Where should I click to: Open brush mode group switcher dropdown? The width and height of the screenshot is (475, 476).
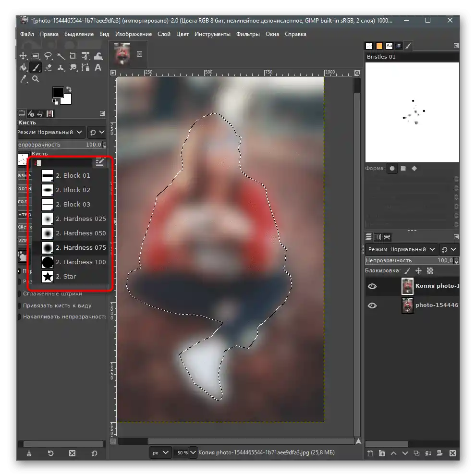pyautogui.click(x=97, y=133)
